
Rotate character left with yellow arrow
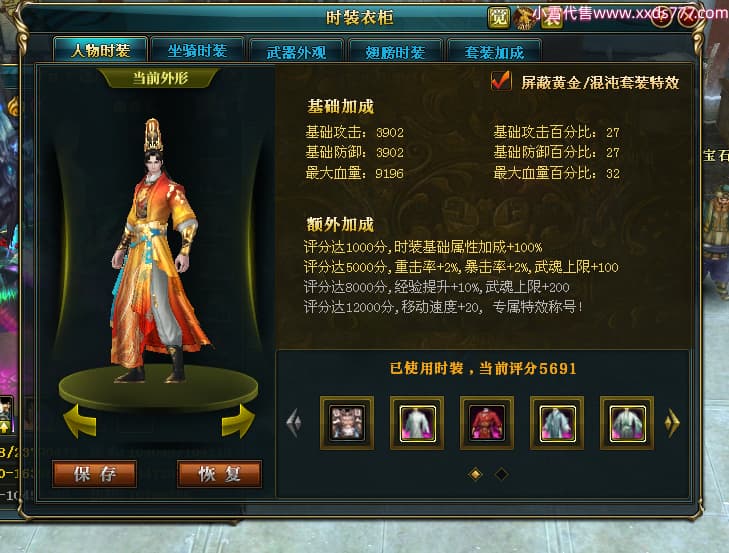click(x=80, y=421)
